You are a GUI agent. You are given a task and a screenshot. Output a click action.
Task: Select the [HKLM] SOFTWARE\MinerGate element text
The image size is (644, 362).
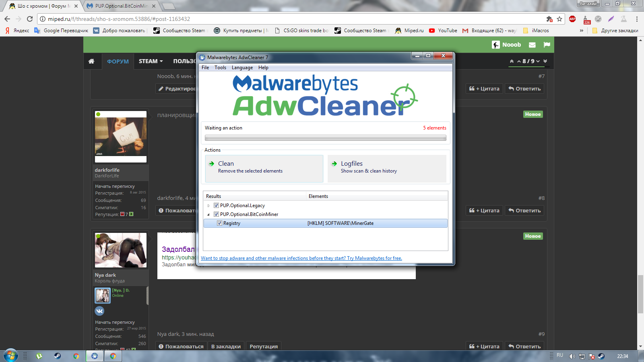[341, 223]
